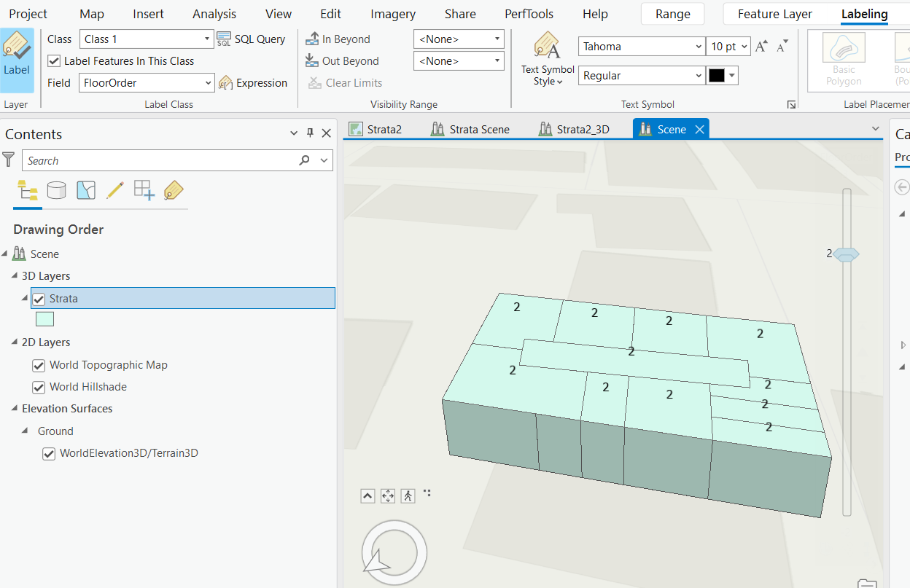
Task: Uncheck the World Hillshade layer
Action: tap(38, 387)
